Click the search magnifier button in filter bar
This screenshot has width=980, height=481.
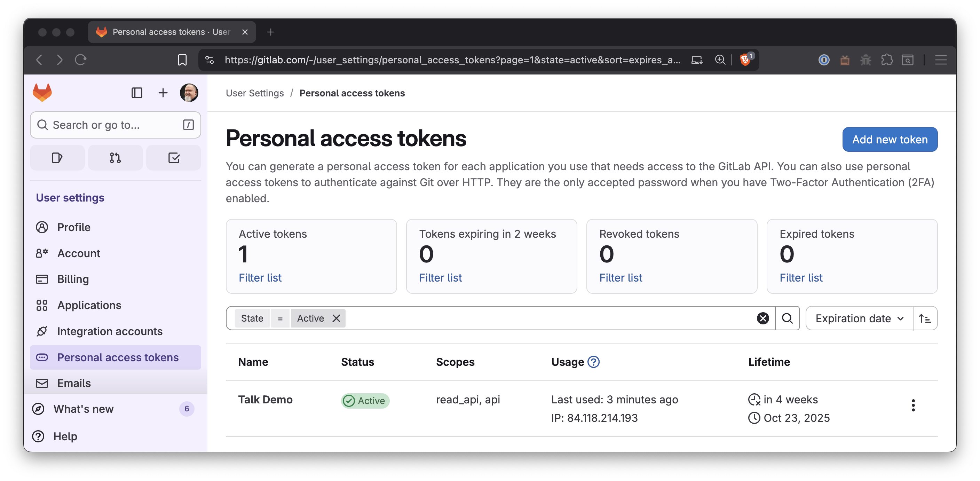click(787, 318)
